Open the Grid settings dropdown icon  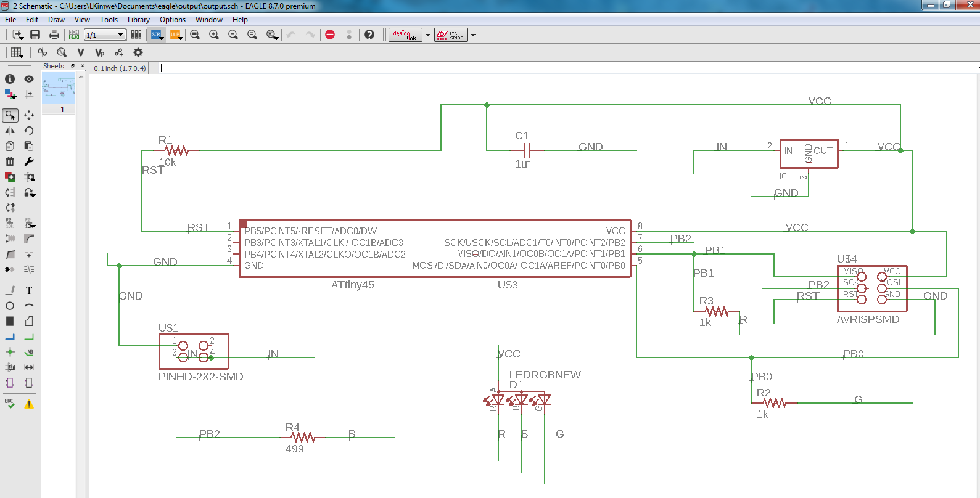17,52
